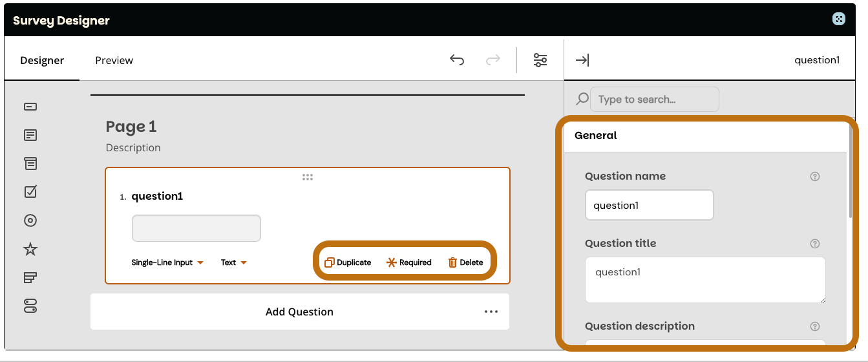Collapse the General properties section
The height and width of the screenshot is (362, 868).
coord(704,136)
